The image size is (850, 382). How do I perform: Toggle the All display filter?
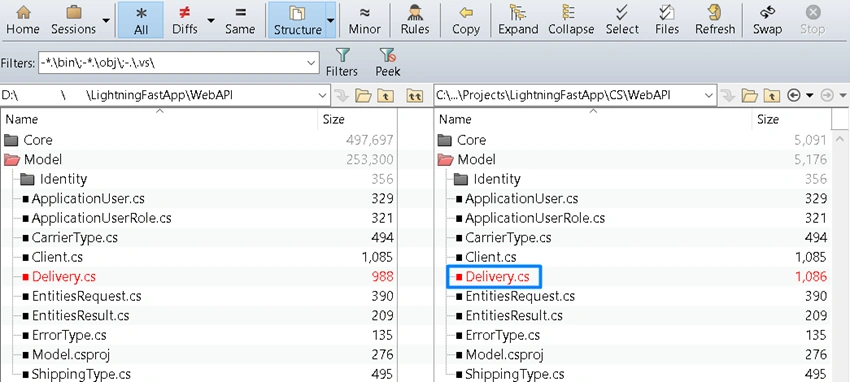[x=141, y=20]
